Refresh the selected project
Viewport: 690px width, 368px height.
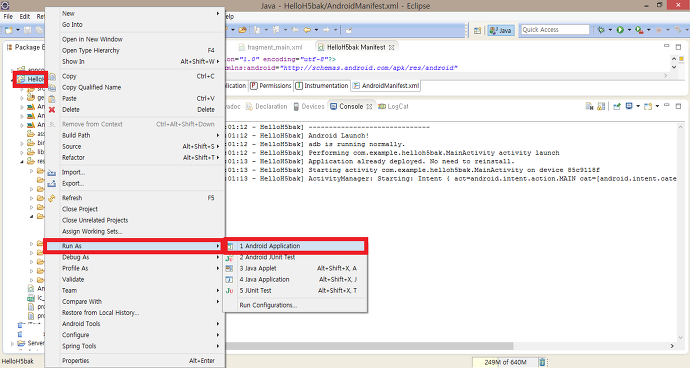pyautogui.click(x=134, y=198)
